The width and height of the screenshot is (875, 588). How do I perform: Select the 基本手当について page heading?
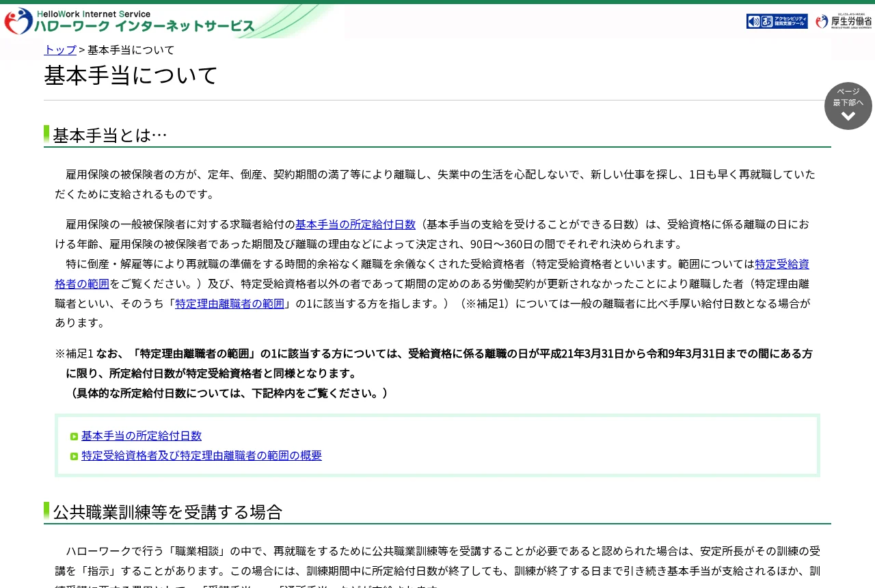click(131, 75)
